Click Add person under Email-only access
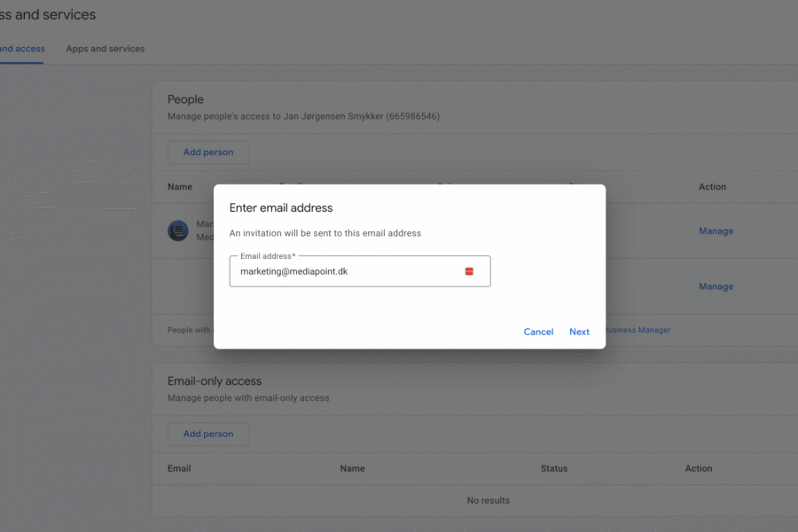The height and width of the screenshot is (532, 798). [x=208, y=434]
